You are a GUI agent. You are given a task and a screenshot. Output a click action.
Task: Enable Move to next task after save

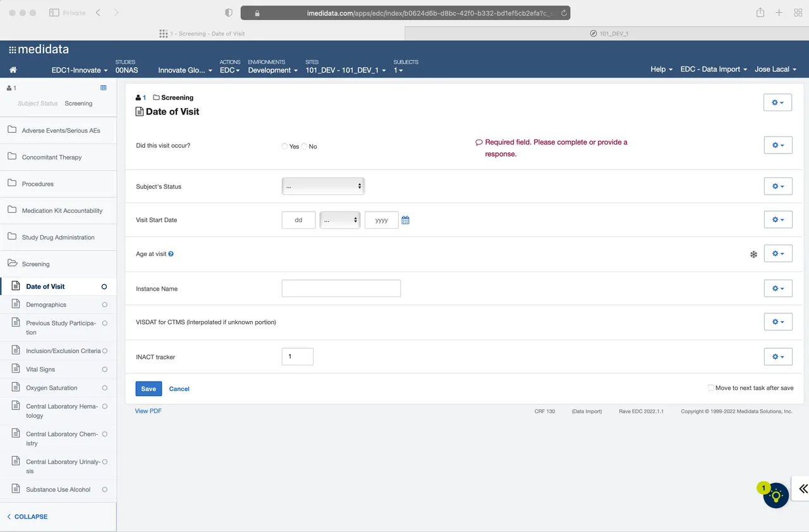click(710, 387)
